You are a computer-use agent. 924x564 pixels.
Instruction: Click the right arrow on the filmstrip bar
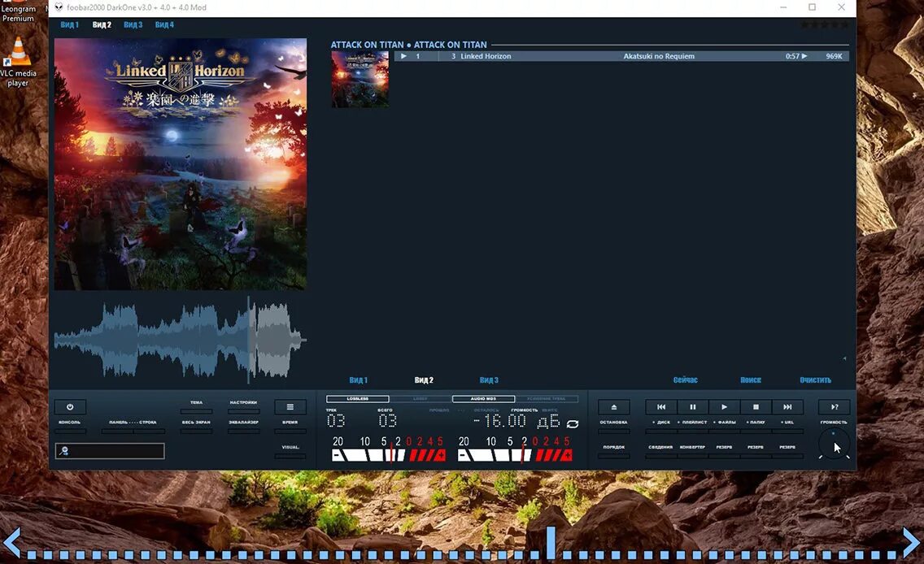click(x=911, y=541)
